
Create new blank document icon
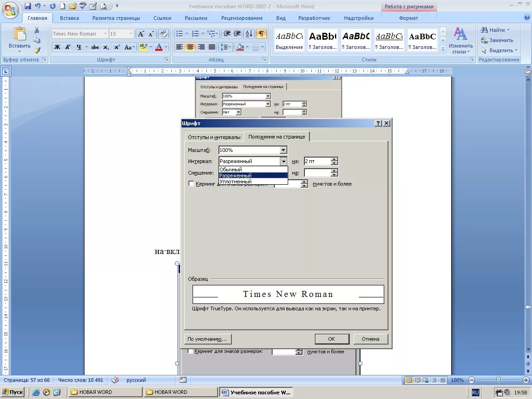tap(62, 6)
